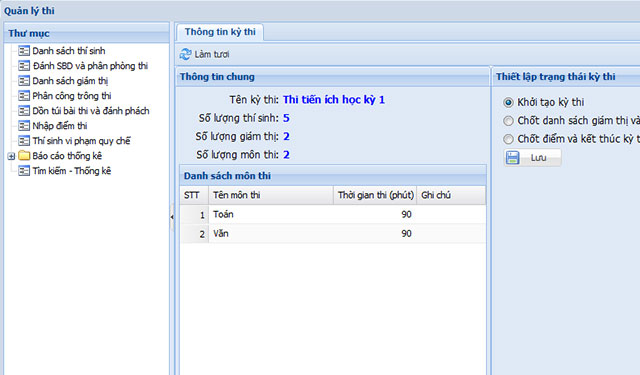Switch to the Thông tin kỳ thi tab
The width and height of the screenshot is (640, 375).
tap(220, 32)
